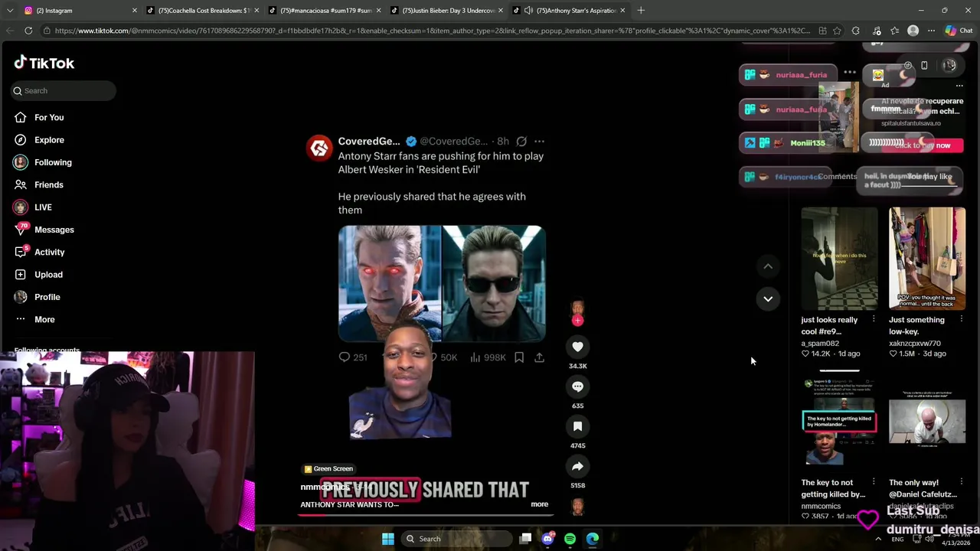
Task: Open Task View on taskbar
Action: 525,539
